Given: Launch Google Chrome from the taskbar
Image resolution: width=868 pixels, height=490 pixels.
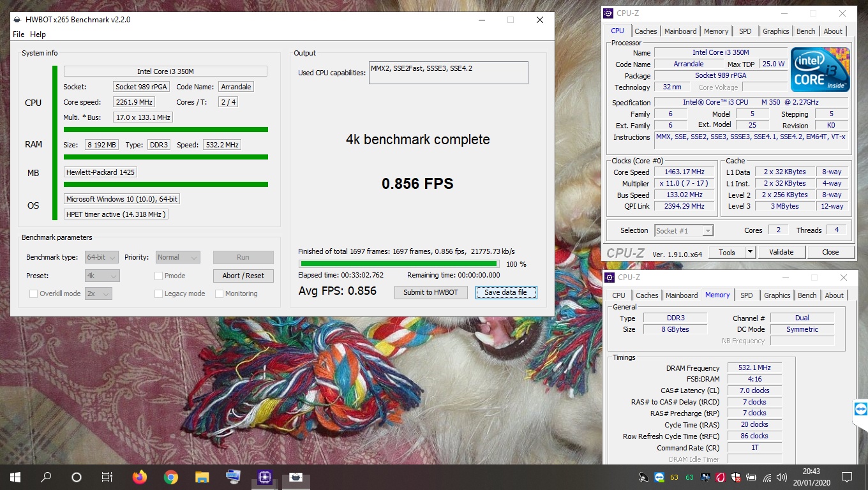Looking at the screenshot, I should [x=170, y=477].
